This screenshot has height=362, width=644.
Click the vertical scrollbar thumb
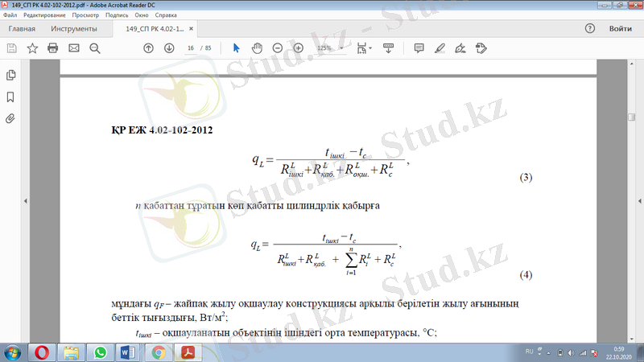632,117
